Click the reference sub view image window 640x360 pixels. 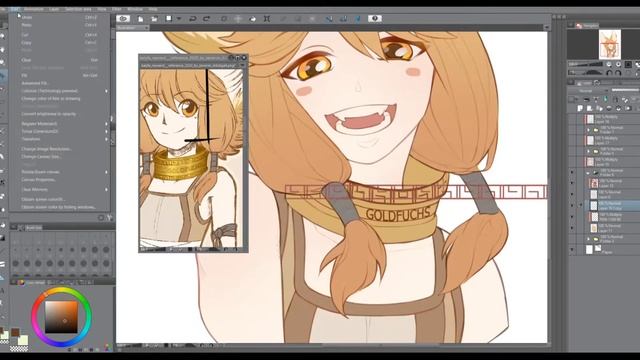(x=191, y=157)
